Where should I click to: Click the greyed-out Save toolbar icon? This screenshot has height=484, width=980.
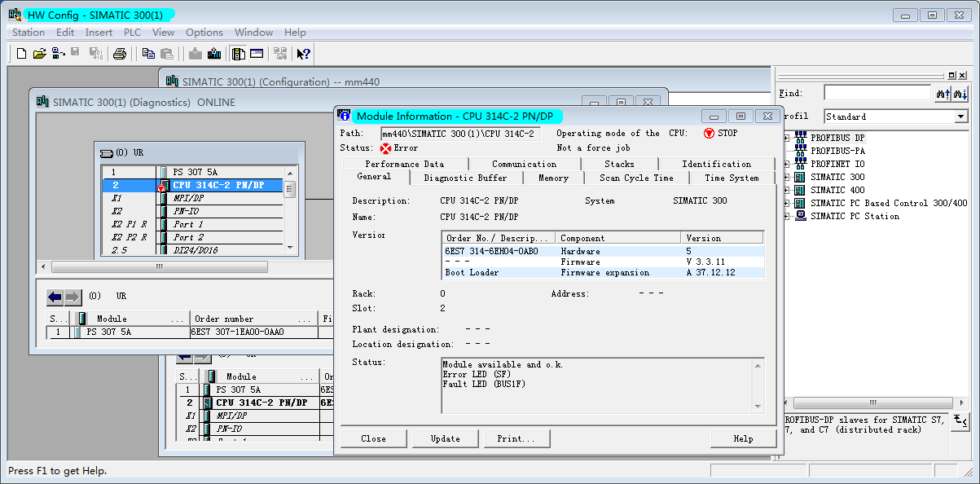(75, 54)
